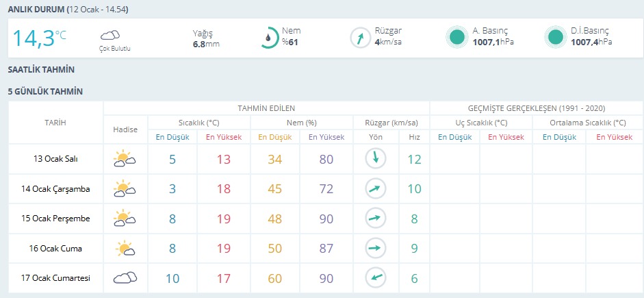Click the 4km/sa wind speed value

pos(388,42)
